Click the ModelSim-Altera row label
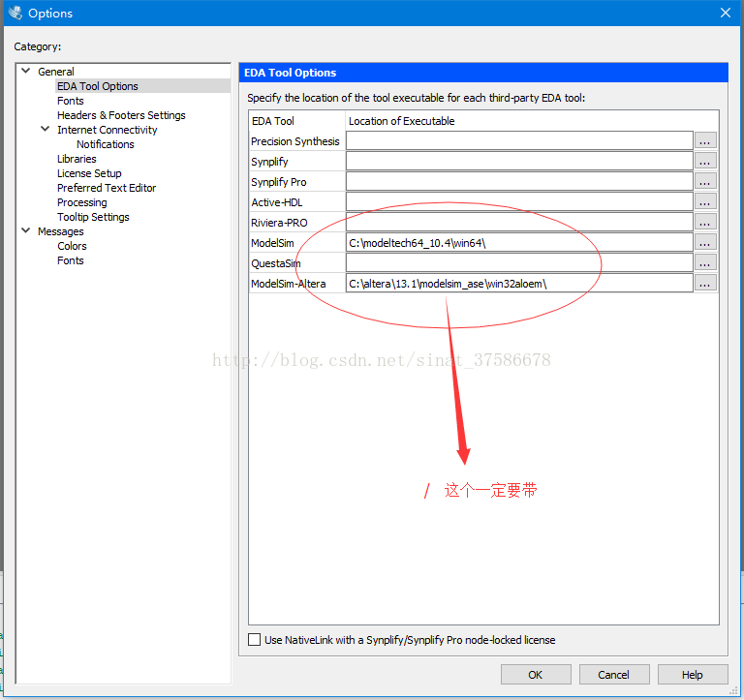Viewport: 744px width, 700px height. tap(288, 284)
